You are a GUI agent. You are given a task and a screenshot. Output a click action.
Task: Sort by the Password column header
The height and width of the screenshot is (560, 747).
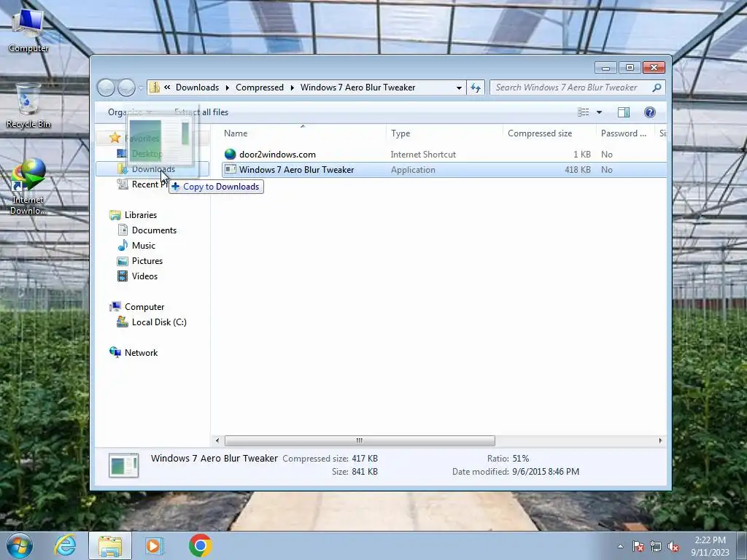[x=624, y=133]
